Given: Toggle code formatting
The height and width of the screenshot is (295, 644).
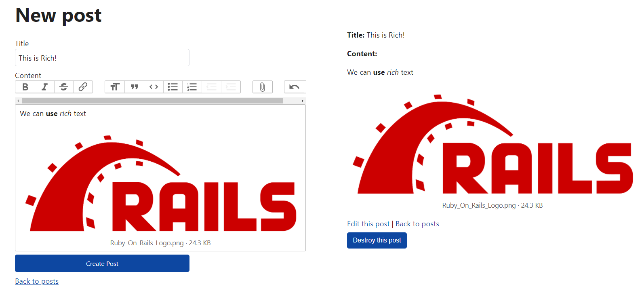Looking at the screenshot, I should click(154, 87).
